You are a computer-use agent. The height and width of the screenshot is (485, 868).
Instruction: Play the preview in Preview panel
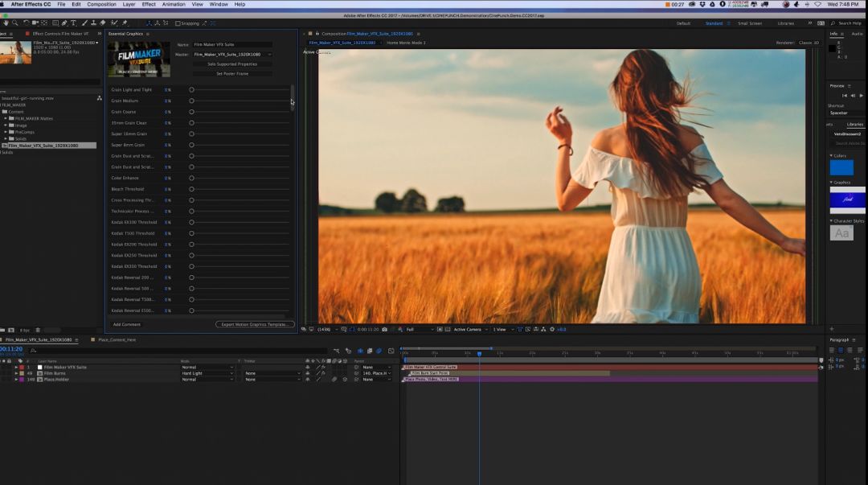(x=862, y=96)
